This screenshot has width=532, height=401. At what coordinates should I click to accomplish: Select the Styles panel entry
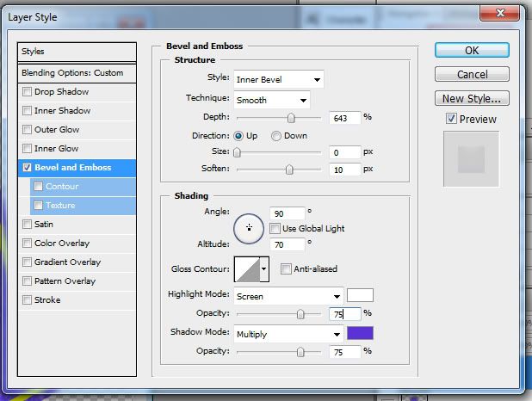coord(77,52)
